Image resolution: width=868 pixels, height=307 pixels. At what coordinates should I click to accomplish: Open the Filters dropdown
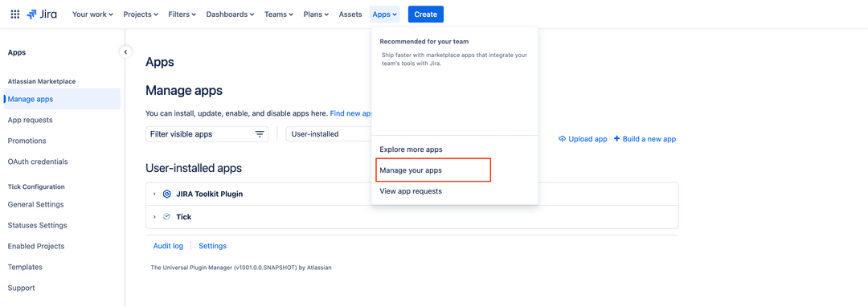[182, 14]
